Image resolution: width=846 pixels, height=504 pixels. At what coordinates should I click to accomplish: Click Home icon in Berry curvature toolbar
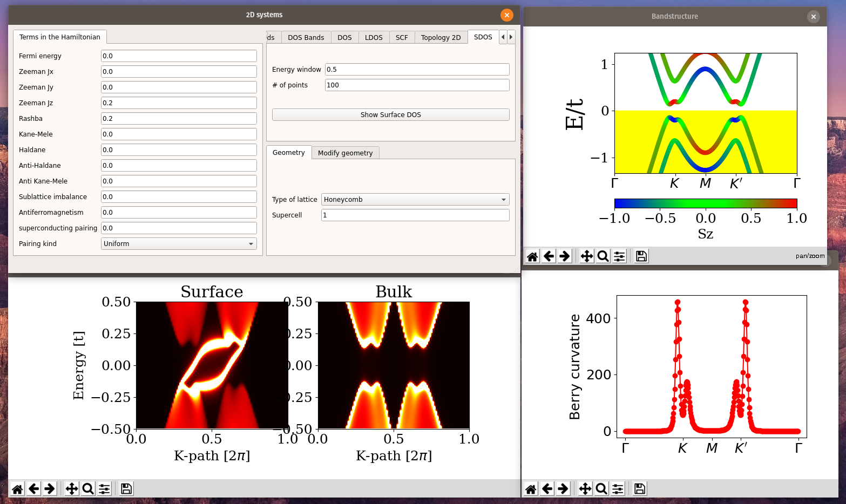point(531,489)
